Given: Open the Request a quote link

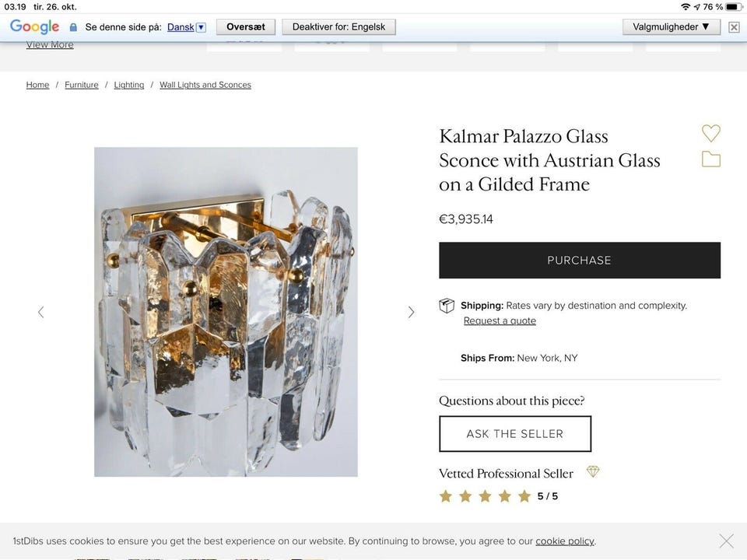Looking at the screenshot, I should click(x=500, y=320).
